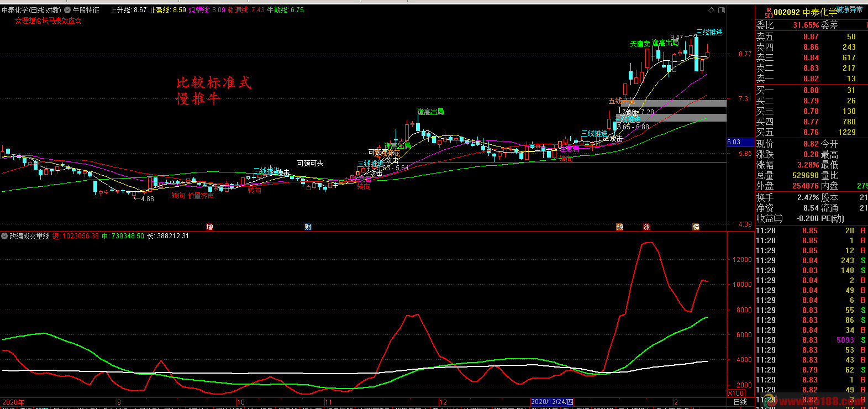Viewport: 868px width, 409px height.
Task: Click the 上升线 8.67 legend value
Action: coord(128,10)
